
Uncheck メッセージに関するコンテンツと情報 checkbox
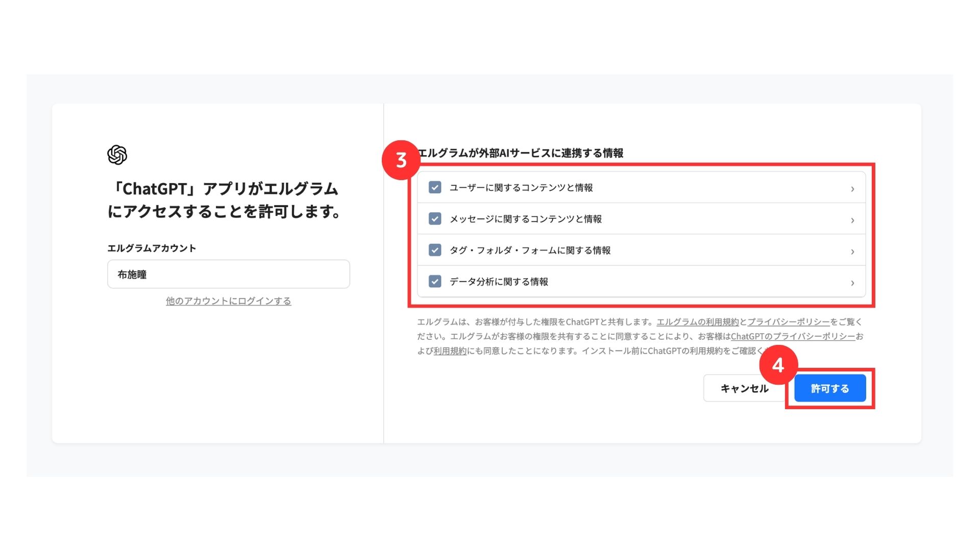point(435,219)
